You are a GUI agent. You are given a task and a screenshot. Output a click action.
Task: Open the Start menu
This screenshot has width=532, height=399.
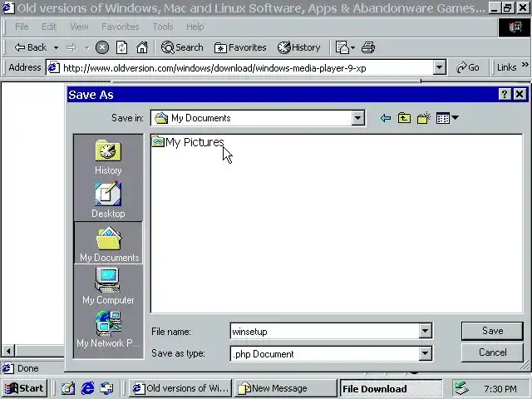click(x=24, y=388)
